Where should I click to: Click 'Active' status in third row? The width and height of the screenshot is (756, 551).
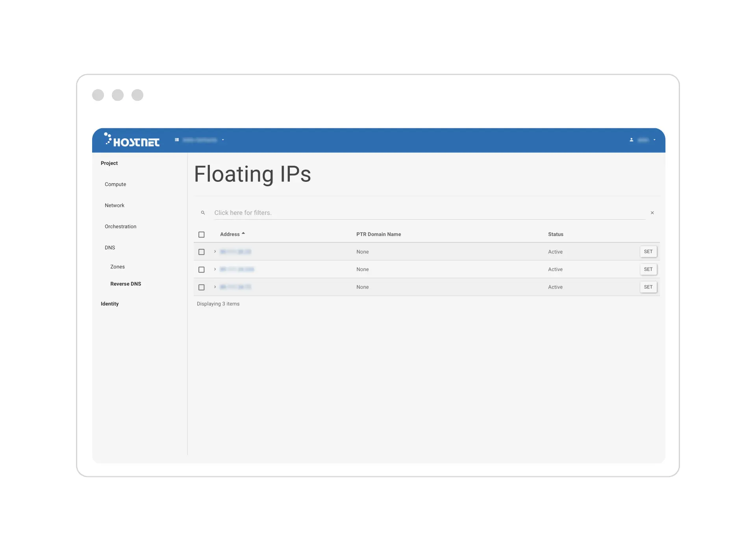coord(555,287)
